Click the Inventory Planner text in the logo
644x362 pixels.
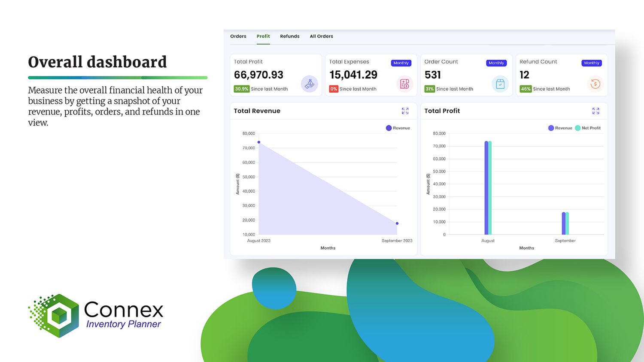(124, 324)
